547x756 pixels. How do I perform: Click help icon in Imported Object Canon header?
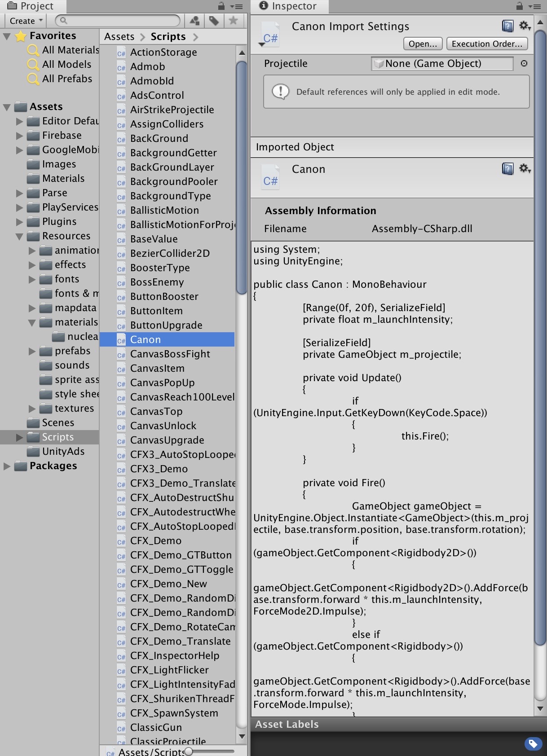(507, 169)
